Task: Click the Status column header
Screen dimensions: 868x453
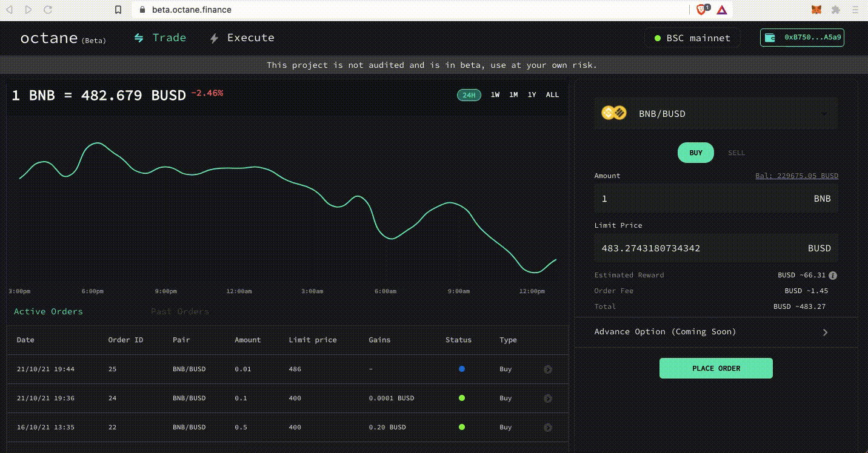Action: tap(458, 340)
